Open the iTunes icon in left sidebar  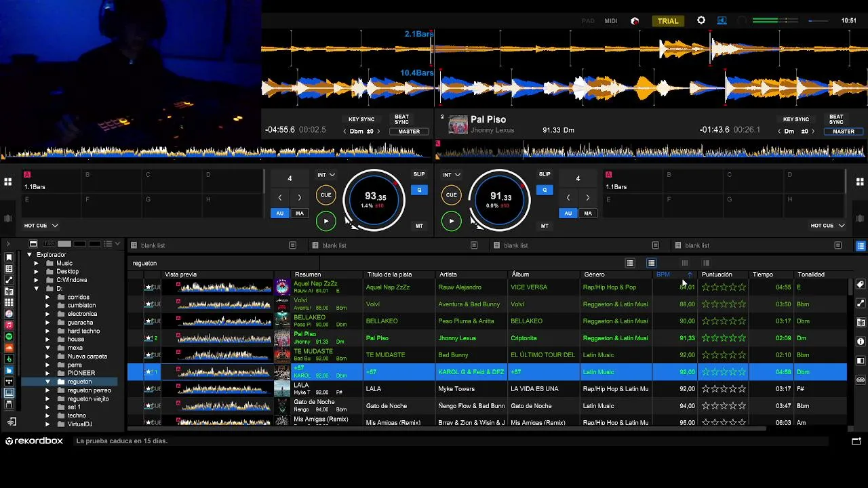9,314
